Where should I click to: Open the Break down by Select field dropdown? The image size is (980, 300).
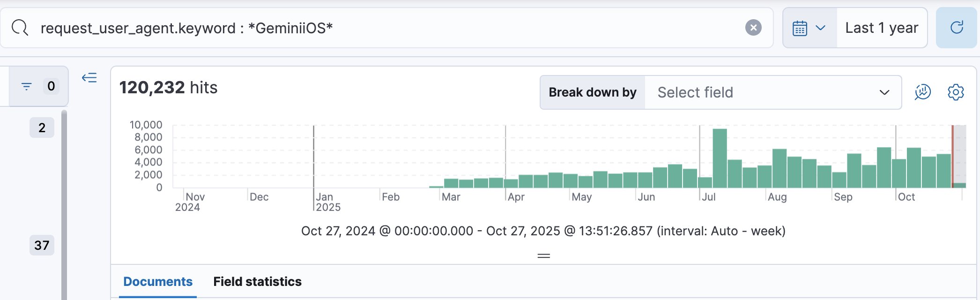772,93
